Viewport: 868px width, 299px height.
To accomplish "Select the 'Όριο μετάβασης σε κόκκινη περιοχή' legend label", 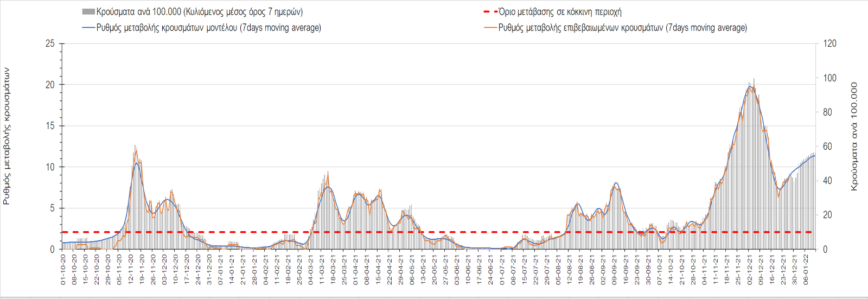I will point(560,11).
